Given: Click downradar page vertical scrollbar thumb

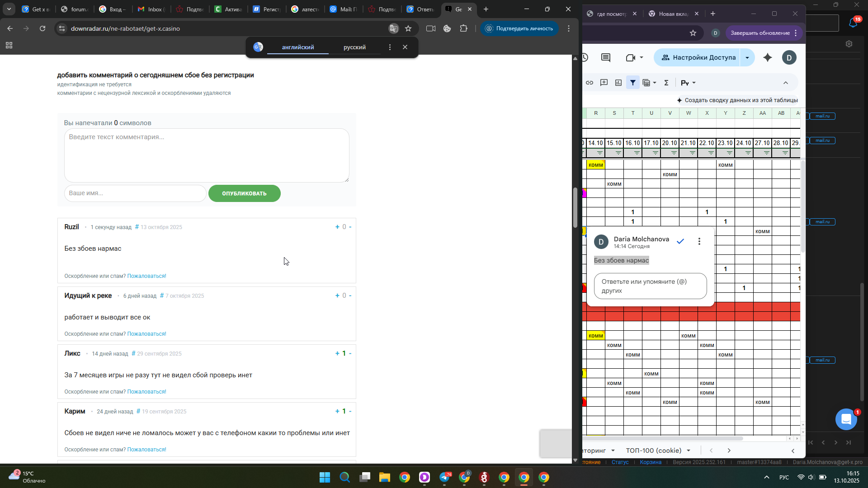Looking at the screenshot, I should coord(575,208).
